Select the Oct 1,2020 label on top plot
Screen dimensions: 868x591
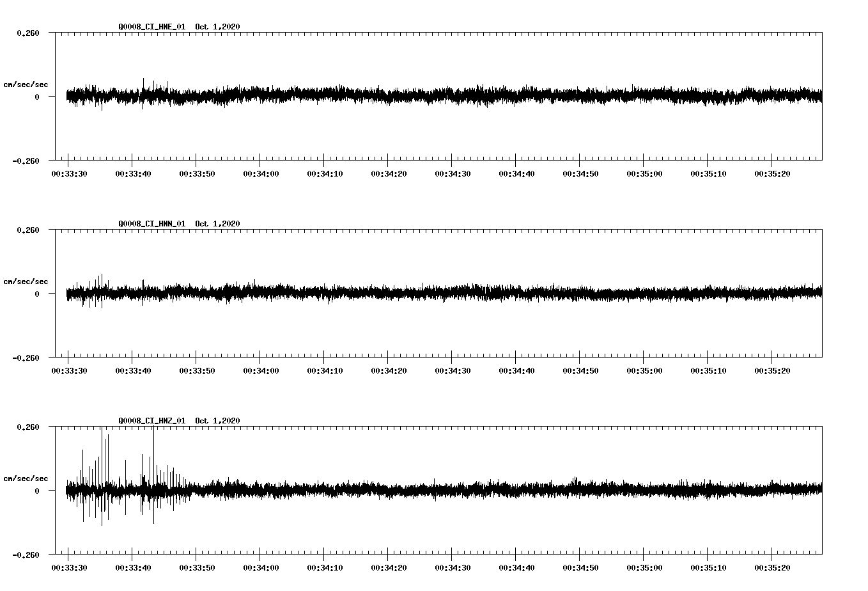218,28
